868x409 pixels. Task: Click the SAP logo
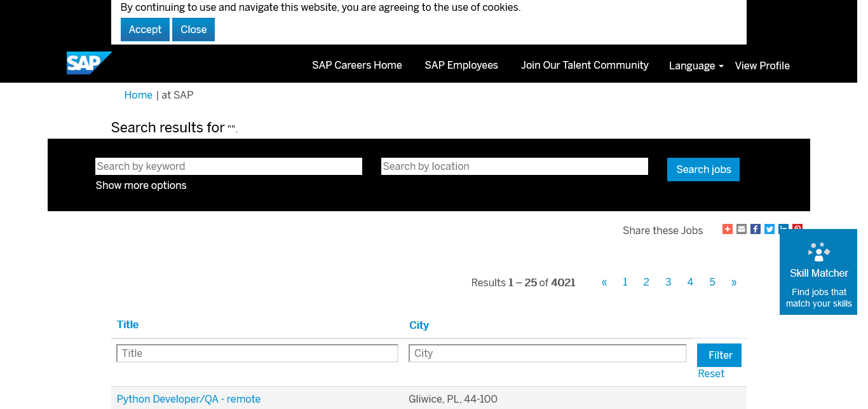(89, 63)
